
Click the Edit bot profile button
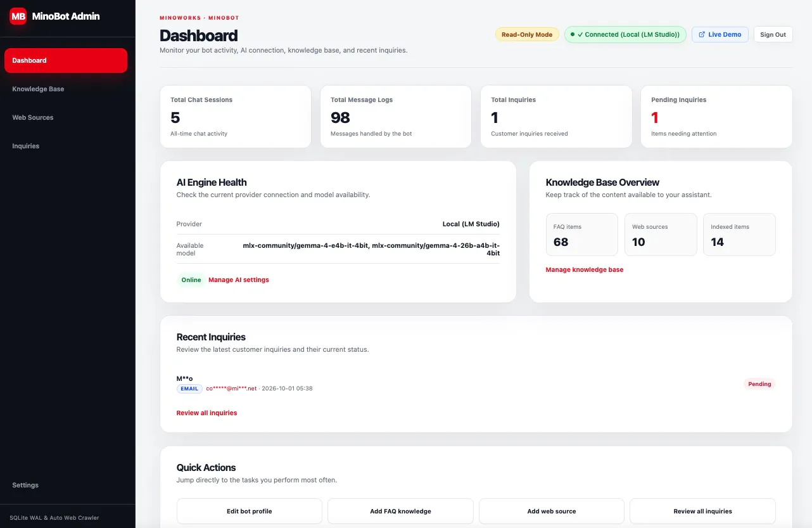pyautogui.click(x=250, y=511)
